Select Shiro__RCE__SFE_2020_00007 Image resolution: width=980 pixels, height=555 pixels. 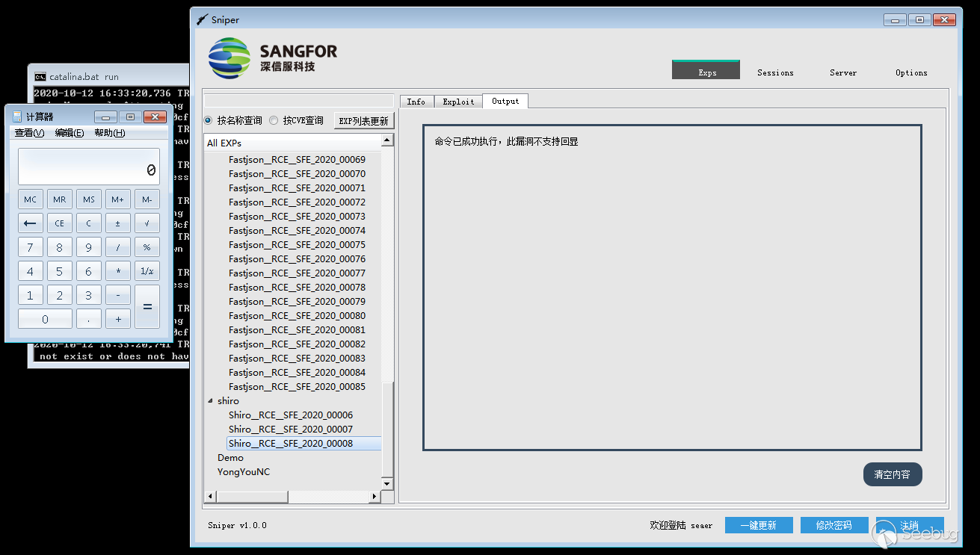[291, 430]
